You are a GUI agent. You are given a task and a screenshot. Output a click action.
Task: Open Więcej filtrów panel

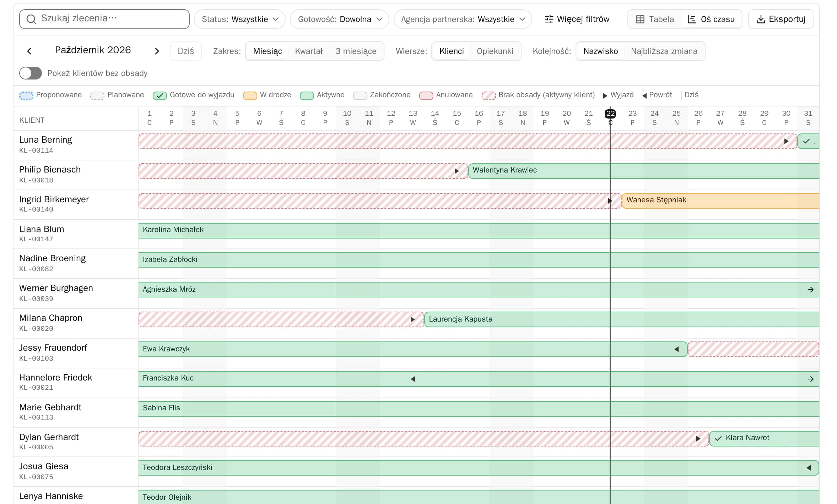[577, 19]
